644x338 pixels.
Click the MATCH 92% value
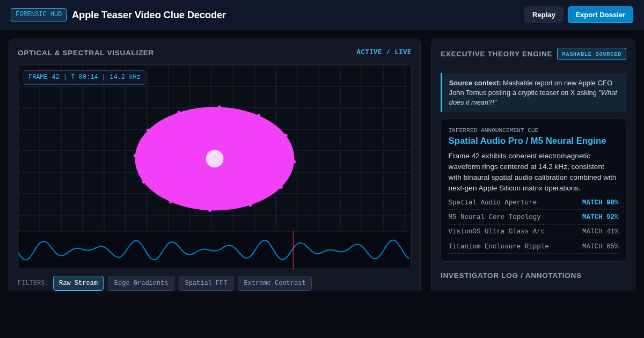point(600,217)
